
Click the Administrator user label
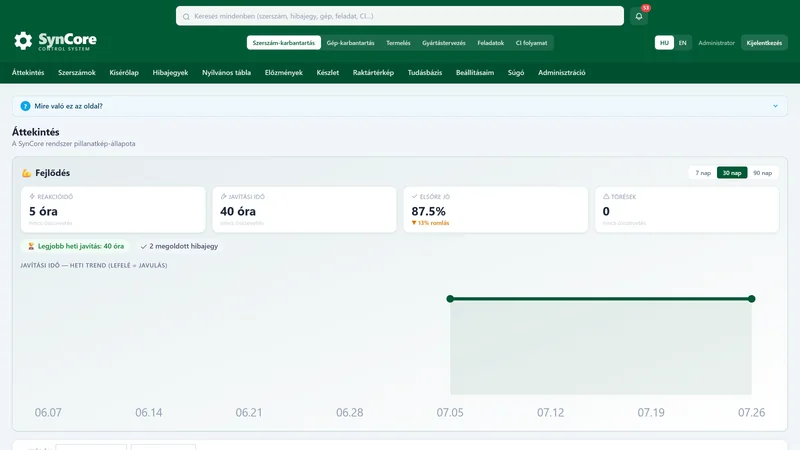pyautogui.click(x=716, y=43)
